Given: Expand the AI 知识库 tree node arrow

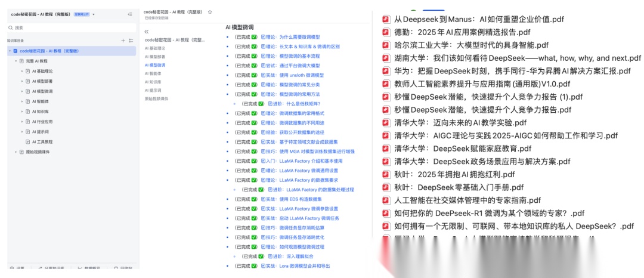Looking at the screenshot, I should pos(23,112).
